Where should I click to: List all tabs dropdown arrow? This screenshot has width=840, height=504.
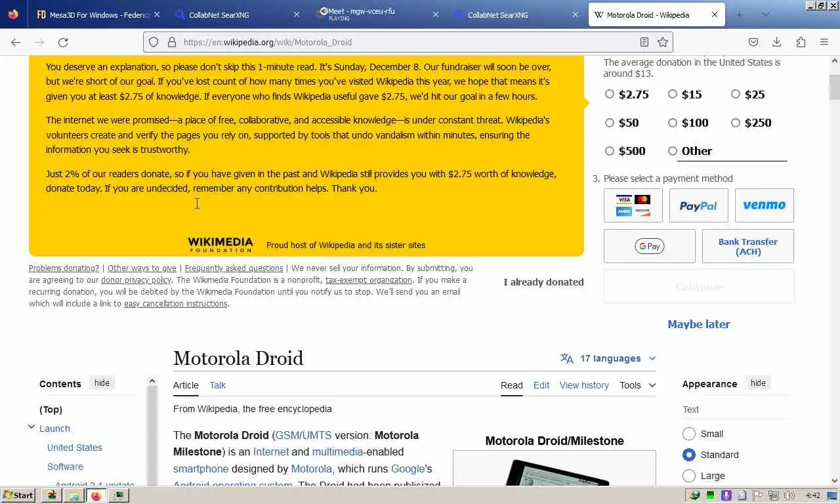[765, 14]
